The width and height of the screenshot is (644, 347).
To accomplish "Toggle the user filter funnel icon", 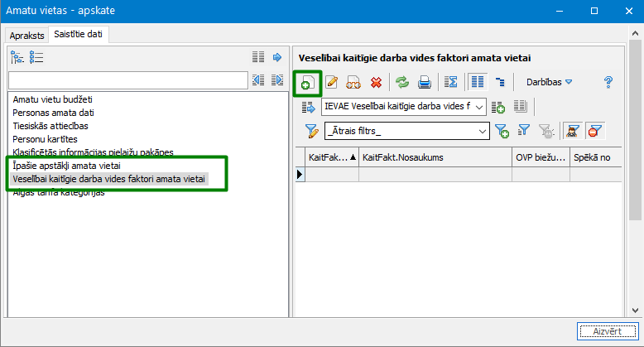I will (x=572, y=131).
